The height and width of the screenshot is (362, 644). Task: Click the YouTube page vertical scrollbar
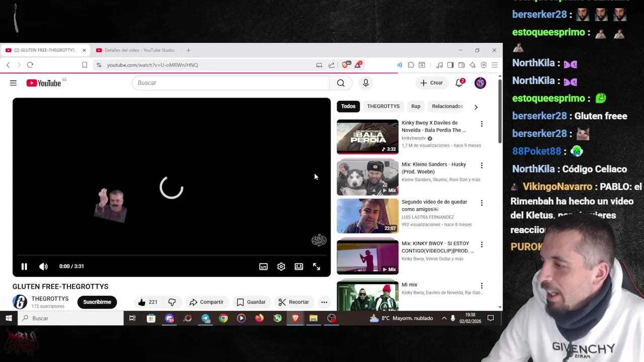[x=500, y=112]
